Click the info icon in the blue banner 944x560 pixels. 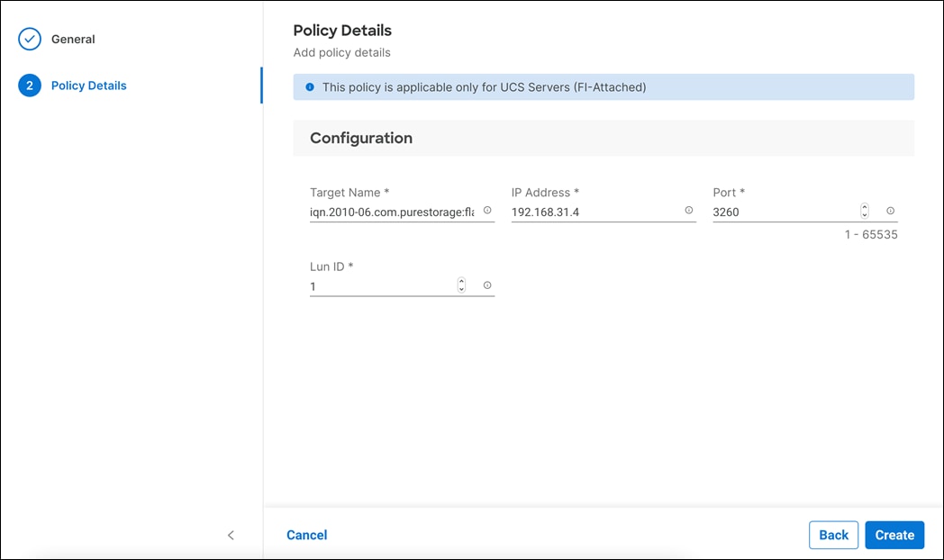click(309, 86)
